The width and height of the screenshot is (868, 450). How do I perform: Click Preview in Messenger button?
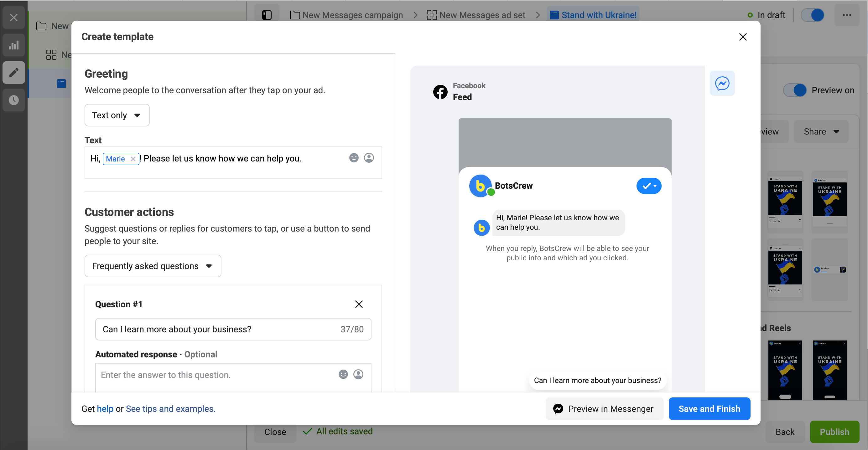(x=604, y=408)
